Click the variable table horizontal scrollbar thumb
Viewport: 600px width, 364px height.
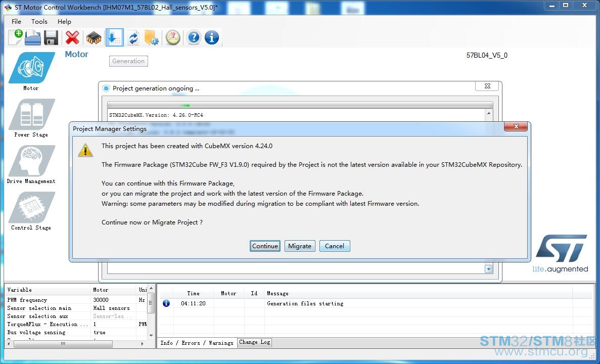tap(63, 344)
